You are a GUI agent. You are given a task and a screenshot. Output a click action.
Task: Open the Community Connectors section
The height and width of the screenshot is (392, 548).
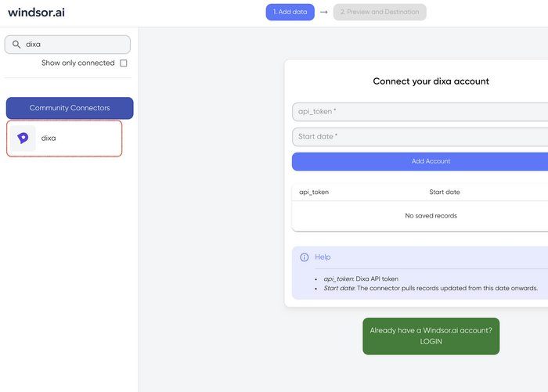tap(70, 108)
